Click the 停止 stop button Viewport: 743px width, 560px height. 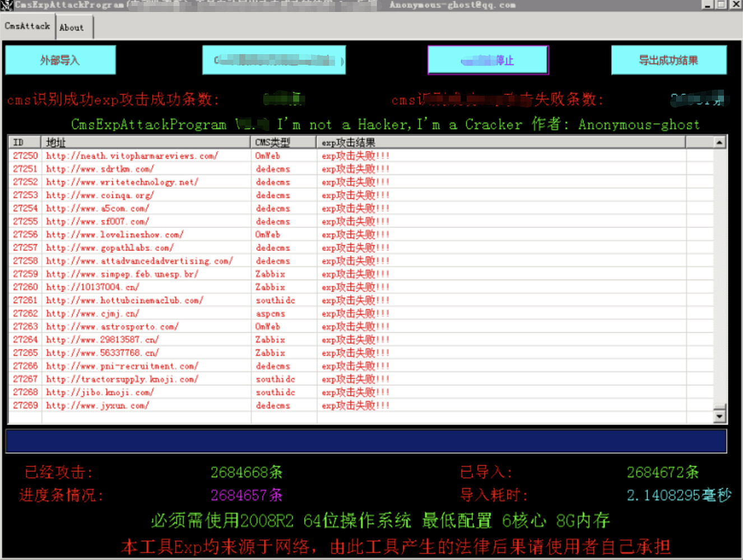pos(487,60)
